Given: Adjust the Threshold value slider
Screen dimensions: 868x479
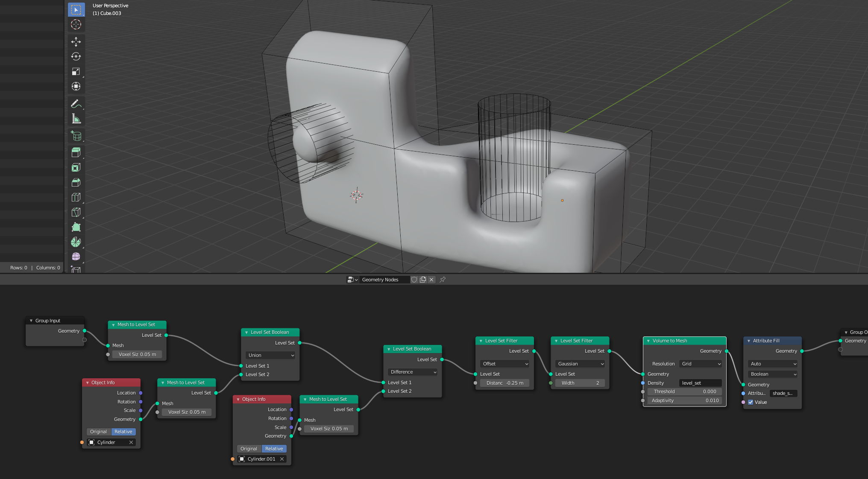Looking at the screenshot, I should click(x=684, y=391).
